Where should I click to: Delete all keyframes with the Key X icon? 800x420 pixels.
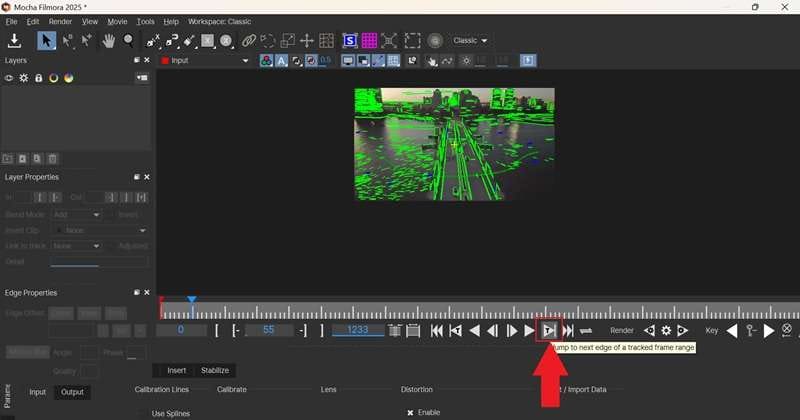pyautogui.click(x=787, y=330)
